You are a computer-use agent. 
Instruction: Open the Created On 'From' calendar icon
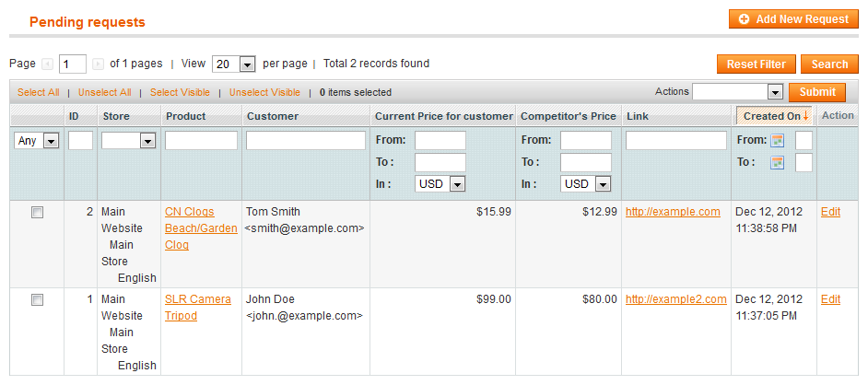pyautogui.click(x=778, y=141)
